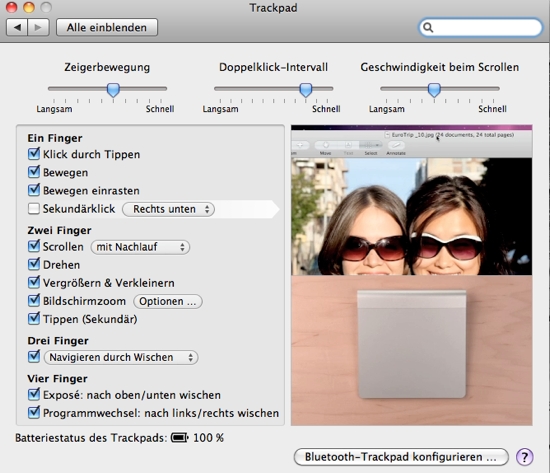The image size is (550, 473).
Task: Click the yellow minimize window button
Action: (x=29, y=7)
